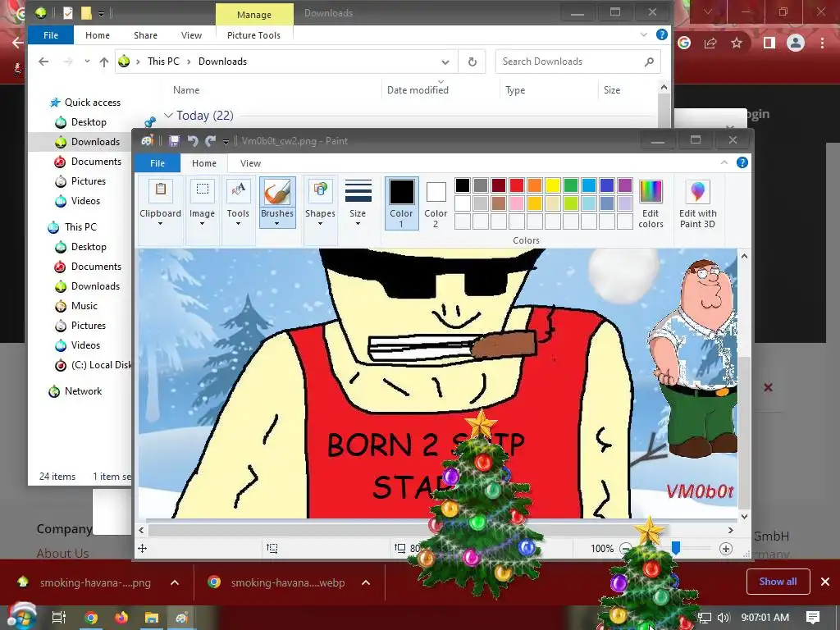This screenshot has width=840, height=630.
Task: Open the Shapes gallery in Paint
Action: pos(320,203)
